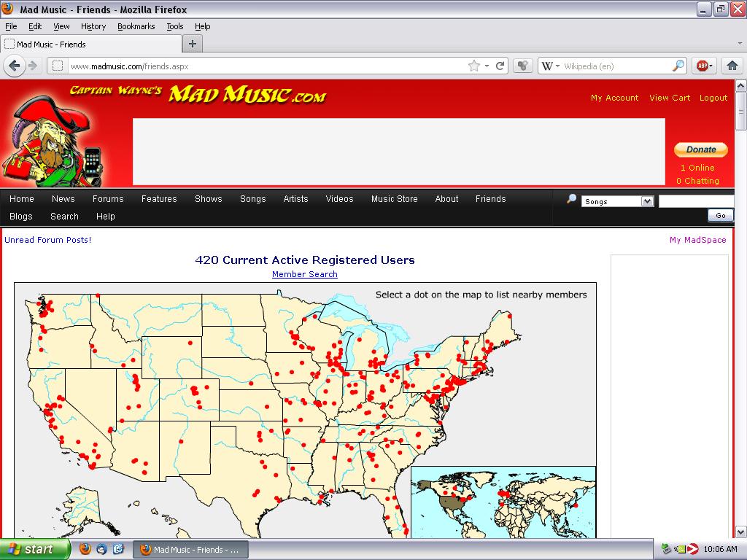This screenshot has height=560, width=747.
Task: Click the Wikipedia search magnifier icon
Action: coord(678,66)
